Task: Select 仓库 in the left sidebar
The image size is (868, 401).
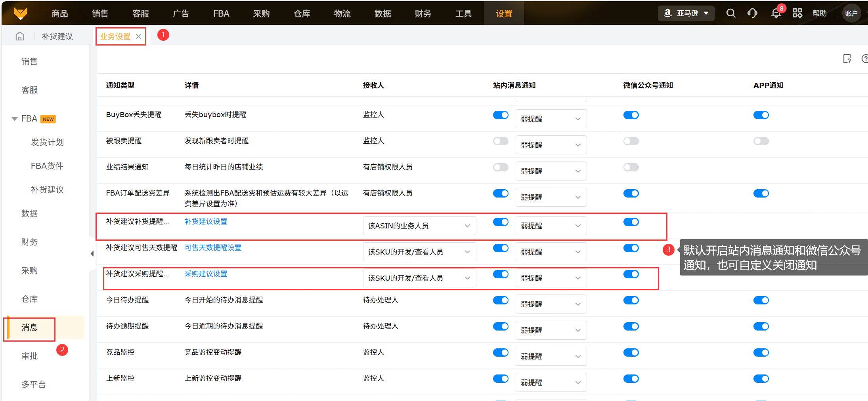Action: 29,299
